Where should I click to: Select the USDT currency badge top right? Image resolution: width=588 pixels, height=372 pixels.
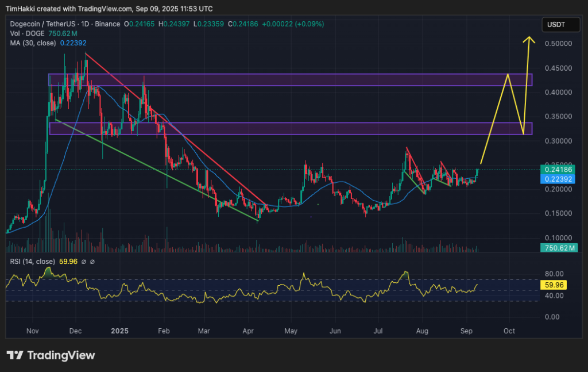coord(560,24)
